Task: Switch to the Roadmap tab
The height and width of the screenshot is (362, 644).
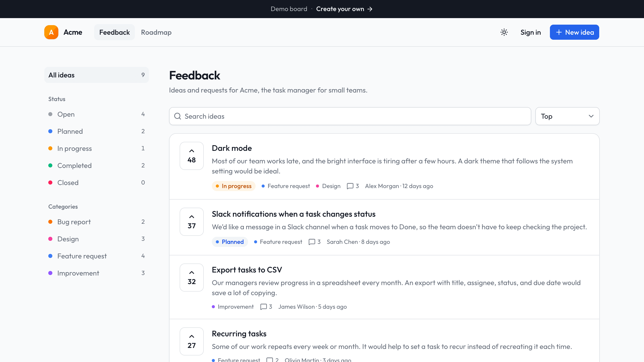Action: 156,32
